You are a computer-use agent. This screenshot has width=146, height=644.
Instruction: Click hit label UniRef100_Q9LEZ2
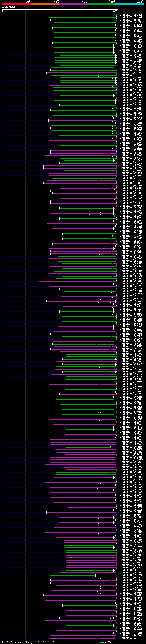pos(131,120)
